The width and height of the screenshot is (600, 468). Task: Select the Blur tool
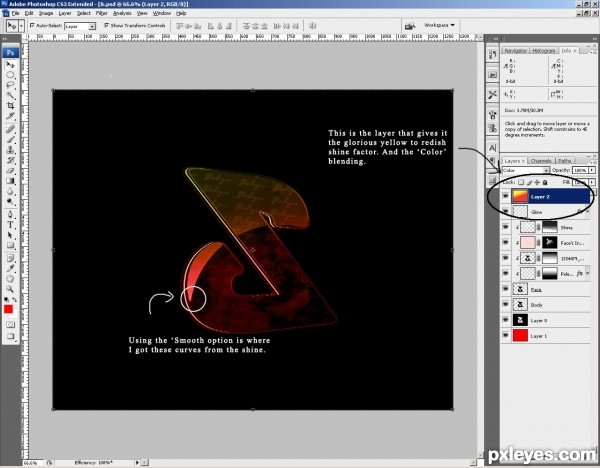10,191
